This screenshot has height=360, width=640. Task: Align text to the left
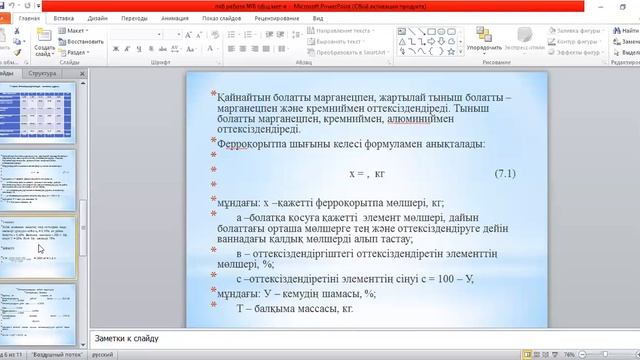click(231, 49)
